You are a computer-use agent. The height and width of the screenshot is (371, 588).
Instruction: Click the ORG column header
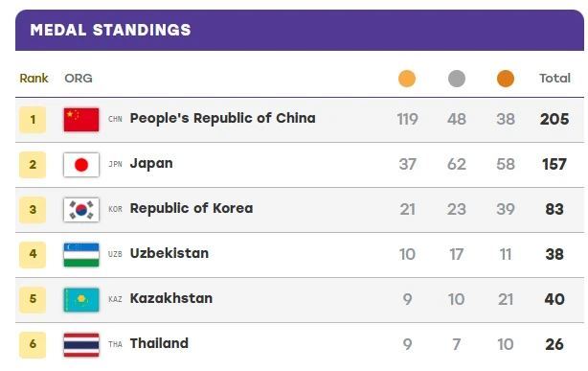click(79, 78)
